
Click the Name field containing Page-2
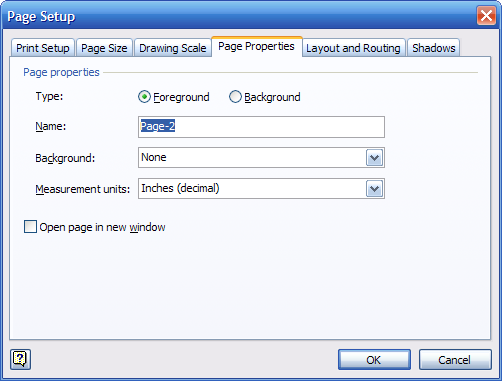point(261,127)
